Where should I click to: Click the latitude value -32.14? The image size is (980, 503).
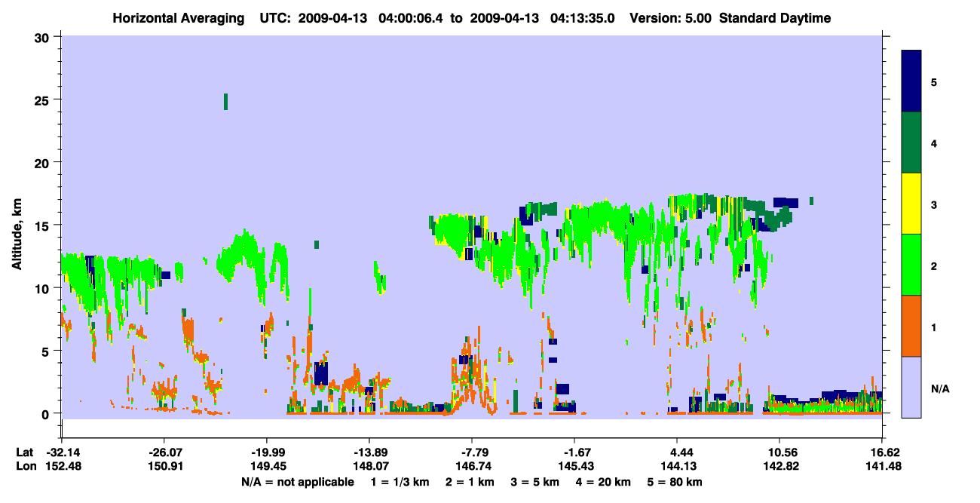(61, 452)
